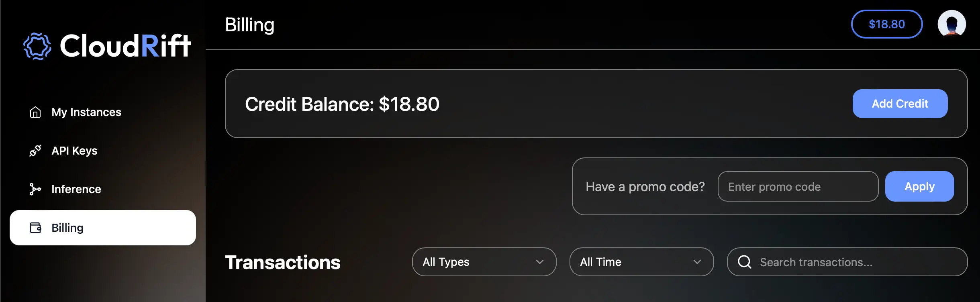
Task: Click the Billing wallet icon
Action: (36, 228)
